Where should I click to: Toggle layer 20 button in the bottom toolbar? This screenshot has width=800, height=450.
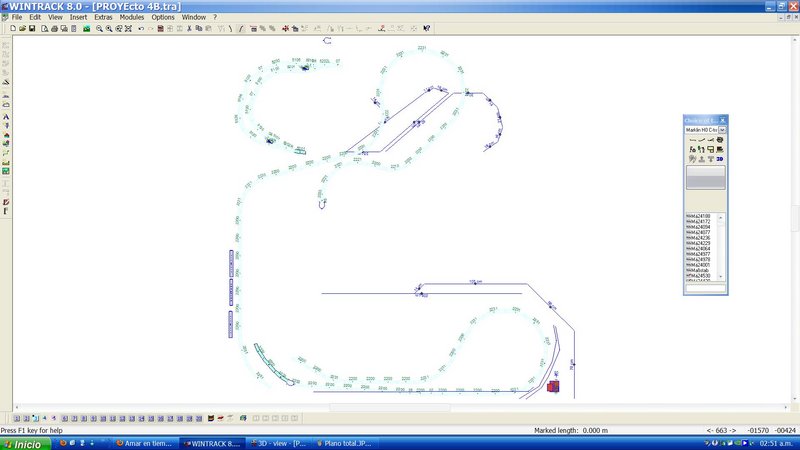[199, 418]
